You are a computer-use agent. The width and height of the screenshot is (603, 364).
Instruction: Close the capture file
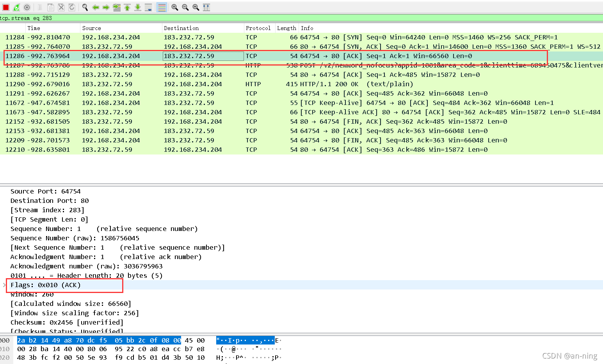coord(61,7)
